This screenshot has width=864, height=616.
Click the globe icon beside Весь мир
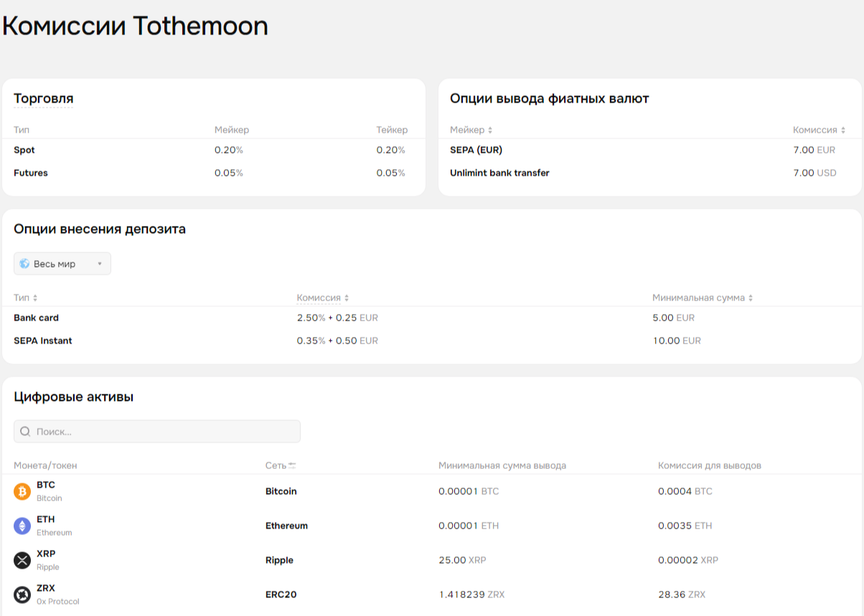click(x=24, y=264)
